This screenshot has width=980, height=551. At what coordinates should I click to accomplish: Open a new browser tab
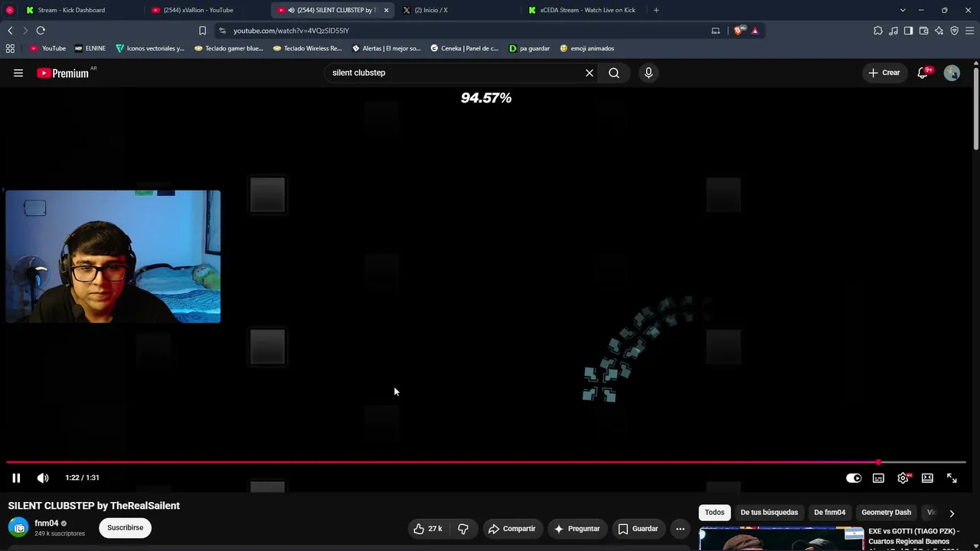click(656, 10)
